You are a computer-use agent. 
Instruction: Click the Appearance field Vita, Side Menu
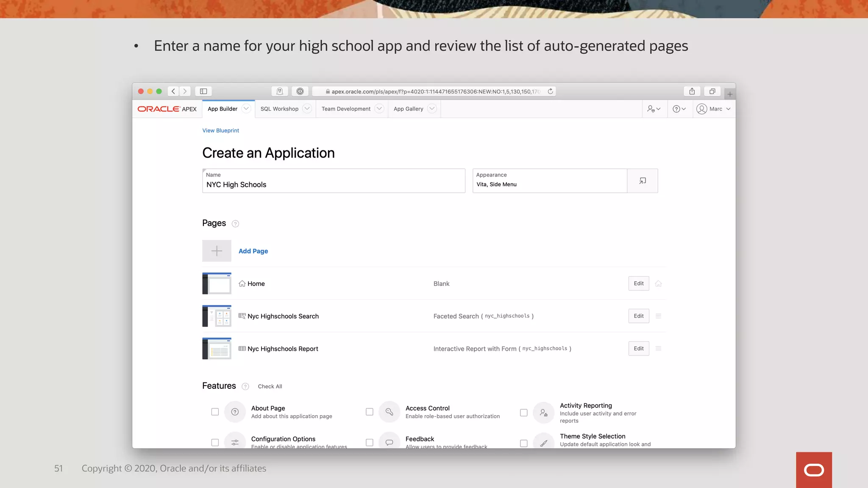tap(550, 181)
